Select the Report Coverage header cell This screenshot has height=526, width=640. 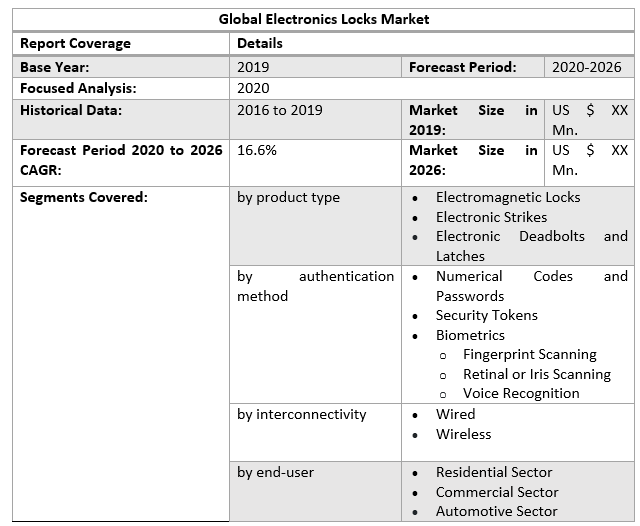[75, 43]
